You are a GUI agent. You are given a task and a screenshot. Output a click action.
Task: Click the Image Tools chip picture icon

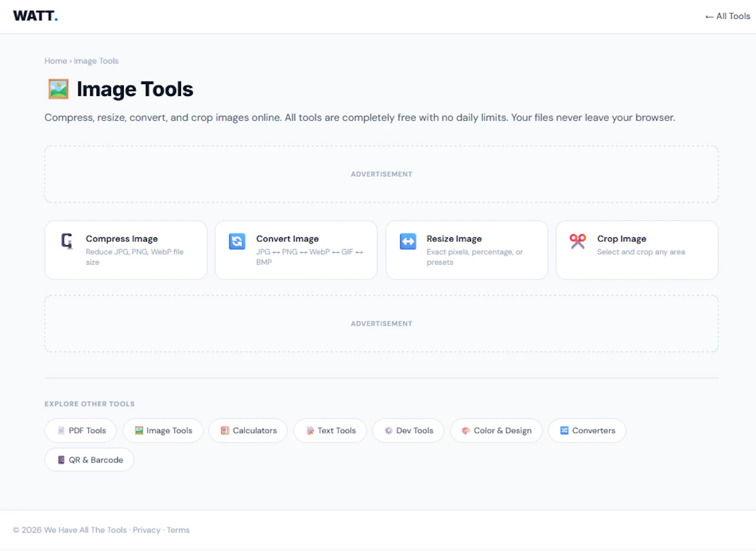click(139, 430)
